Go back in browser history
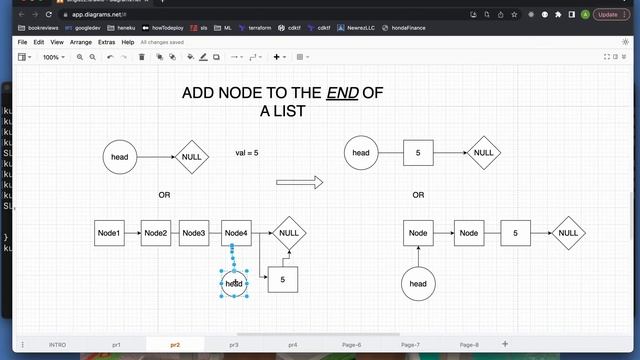Screen dimensions: 640x360 pos(21,14)
